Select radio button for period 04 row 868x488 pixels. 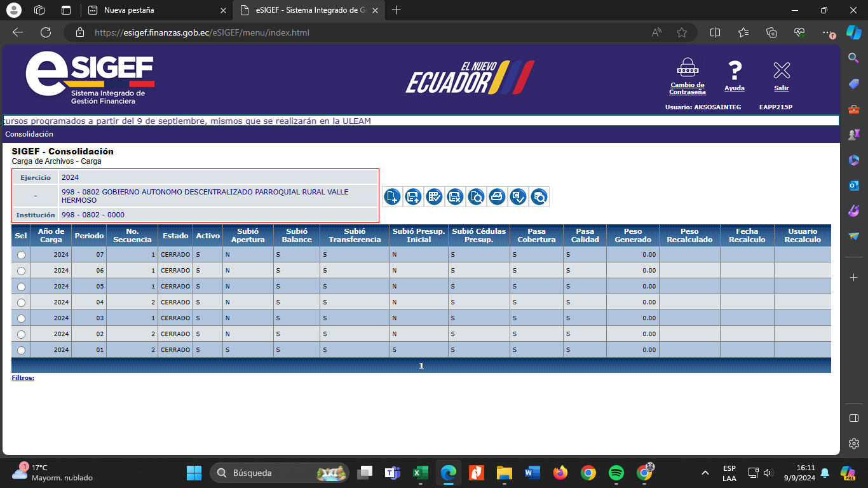21,302
